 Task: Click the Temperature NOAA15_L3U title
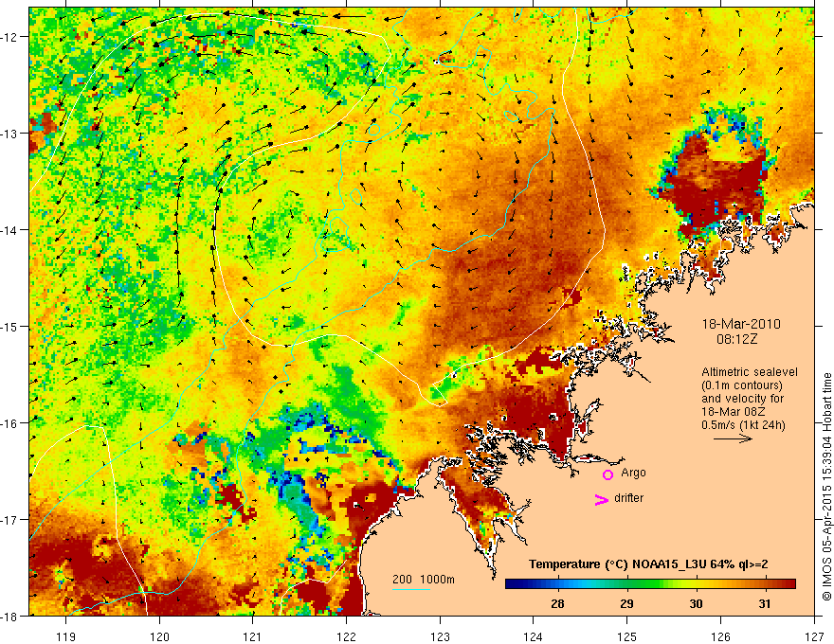point(648,564)
